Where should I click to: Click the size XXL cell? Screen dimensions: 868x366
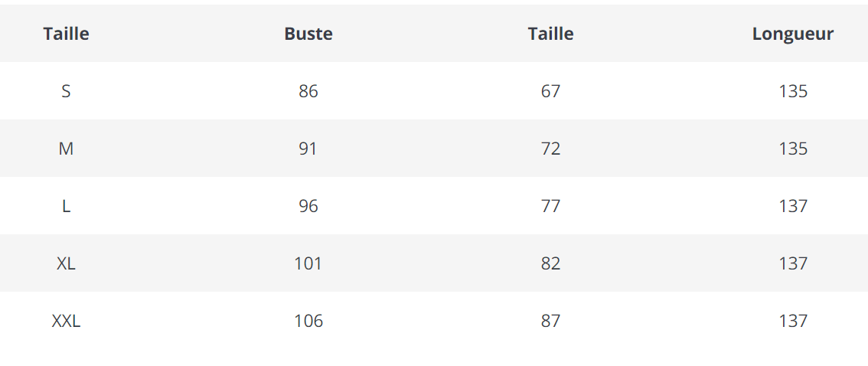pos(66,321)
